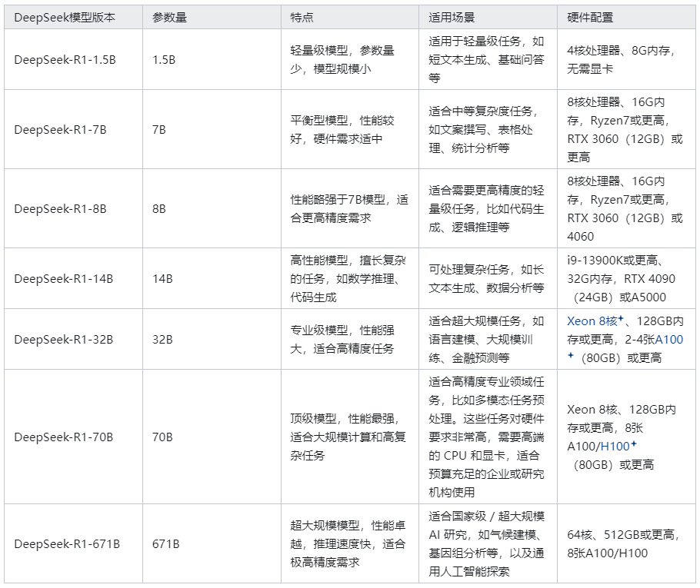
Task: Select the DeepSeek-R1-70B model name cell
Action: [x=63, y=437]
